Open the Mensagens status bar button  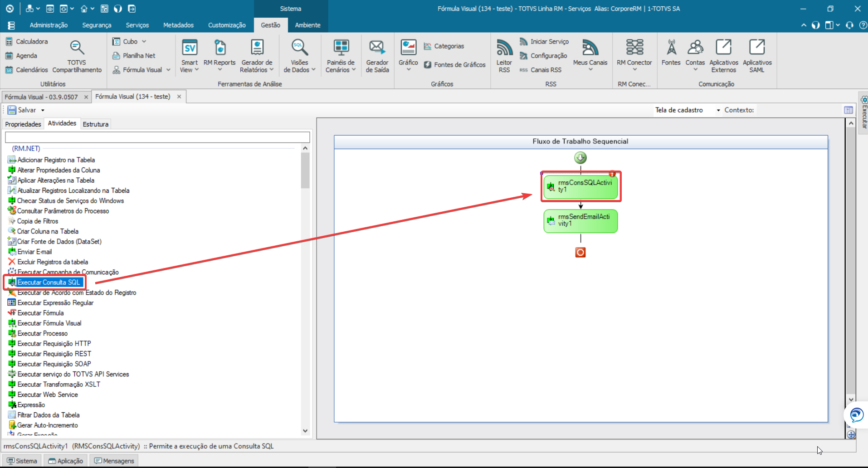[114, 461]
